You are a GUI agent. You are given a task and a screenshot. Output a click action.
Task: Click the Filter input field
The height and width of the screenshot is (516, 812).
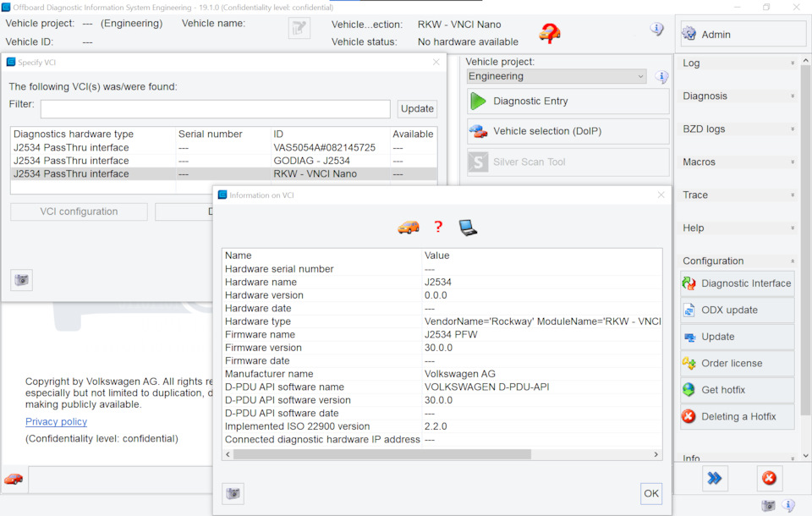click(x=216, y=109)
